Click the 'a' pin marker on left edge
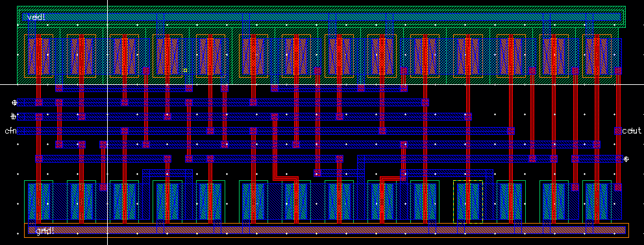This screenshot has height=245, width=644. 14,102
